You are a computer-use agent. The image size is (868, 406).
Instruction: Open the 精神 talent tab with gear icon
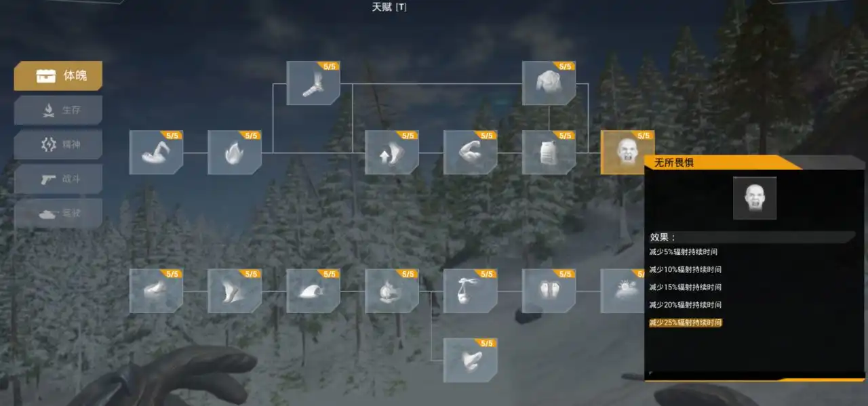click(58, 144)
